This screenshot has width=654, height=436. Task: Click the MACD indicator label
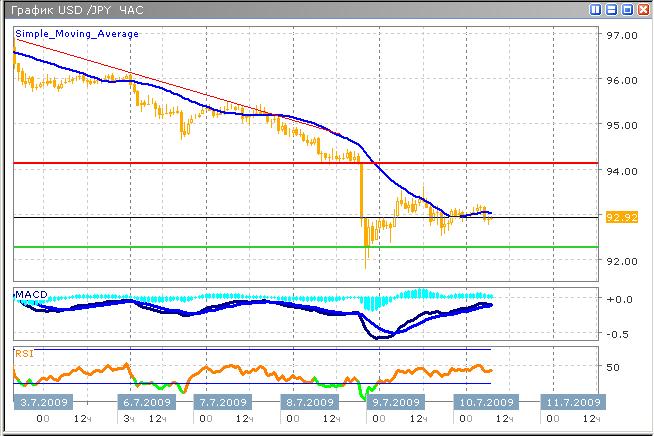[x=28, y=292]
